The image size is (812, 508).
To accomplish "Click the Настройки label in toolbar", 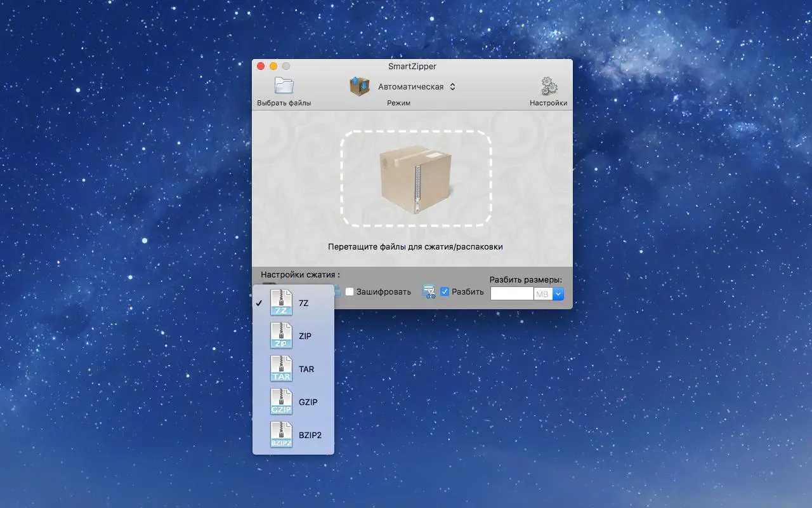I will pyautogui.click(x=548, y=103).
